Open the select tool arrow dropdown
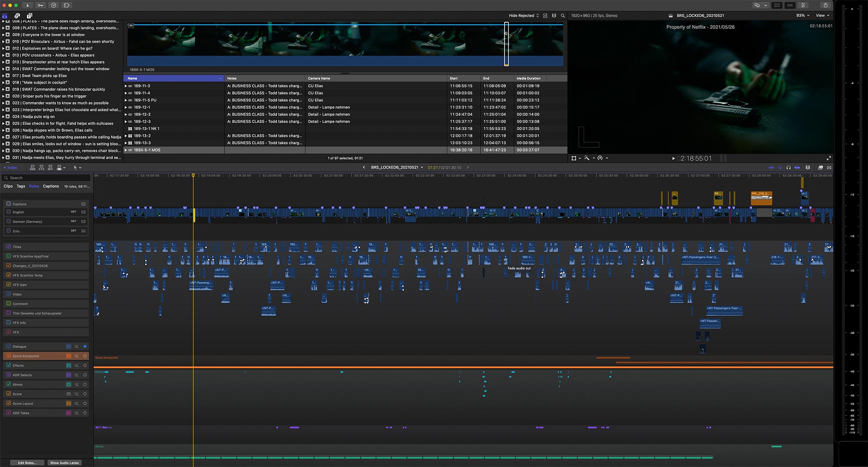The width and height of the screenshot is (868, 467). coord(77,167)
